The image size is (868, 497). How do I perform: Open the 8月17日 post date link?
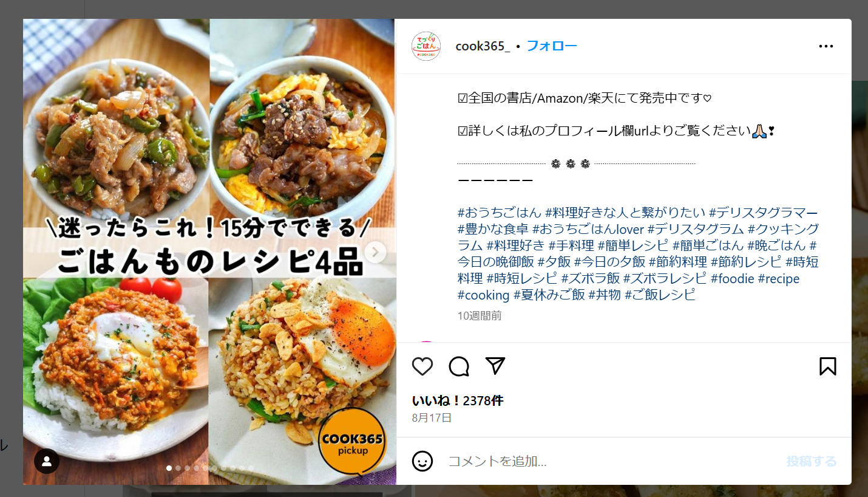click(432, 418)
